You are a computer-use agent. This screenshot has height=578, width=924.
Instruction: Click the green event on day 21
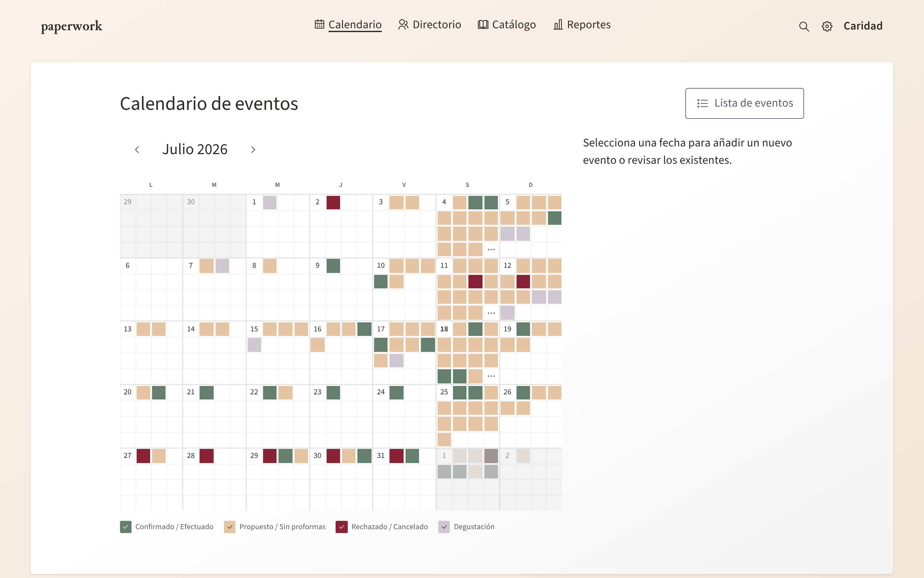pos(207,393)
